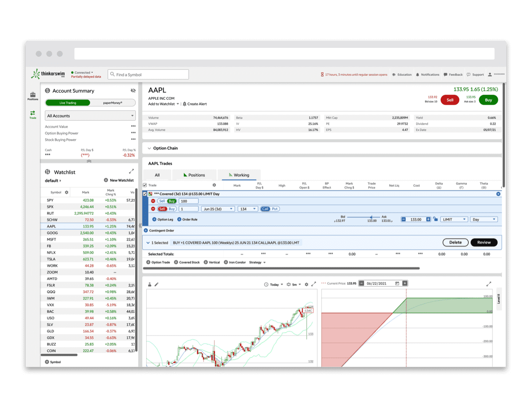
Task: Open the 5m interval dropdown
Action: pos(294,284)
